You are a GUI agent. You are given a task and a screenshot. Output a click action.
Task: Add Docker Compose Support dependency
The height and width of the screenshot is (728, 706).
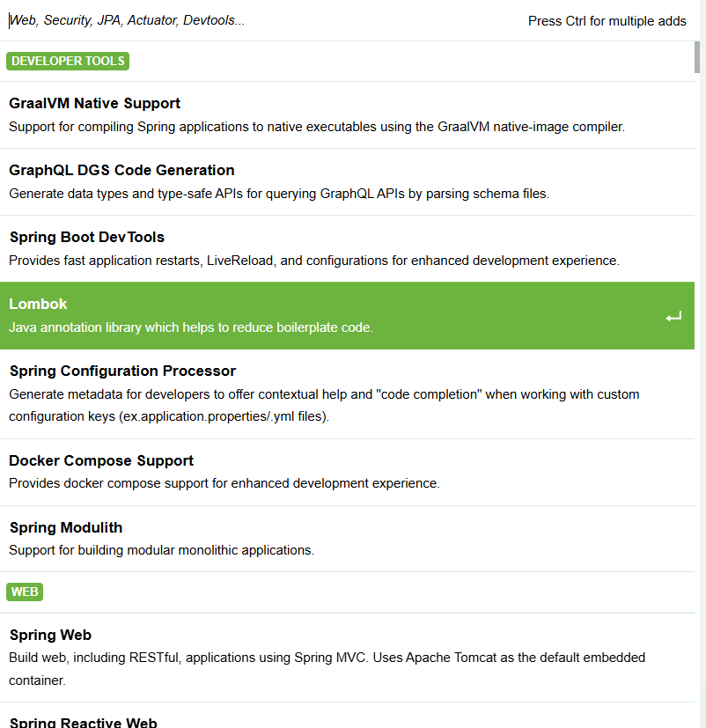click(x=101, y=461)
